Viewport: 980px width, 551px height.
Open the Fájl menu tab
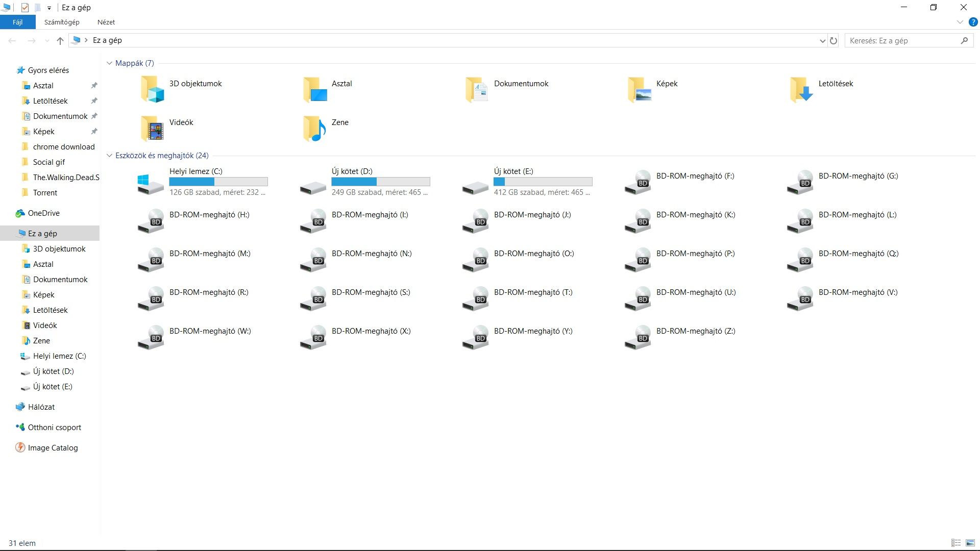17,22
